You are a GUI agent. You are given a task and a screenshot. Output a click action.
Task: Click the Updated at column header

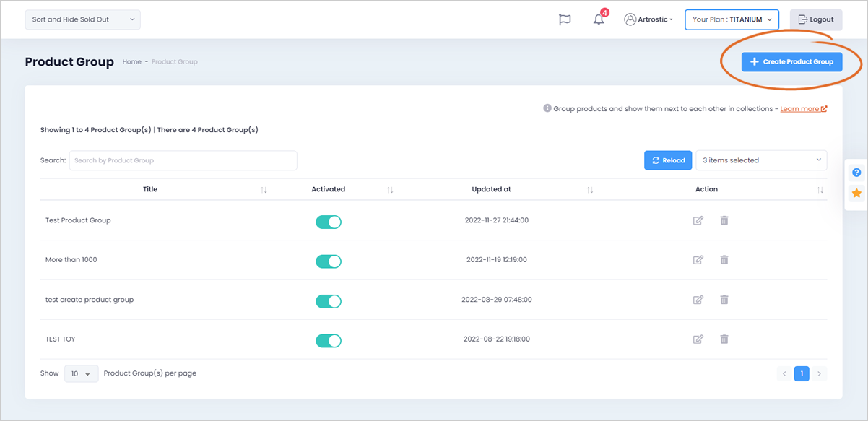(491, 189)
